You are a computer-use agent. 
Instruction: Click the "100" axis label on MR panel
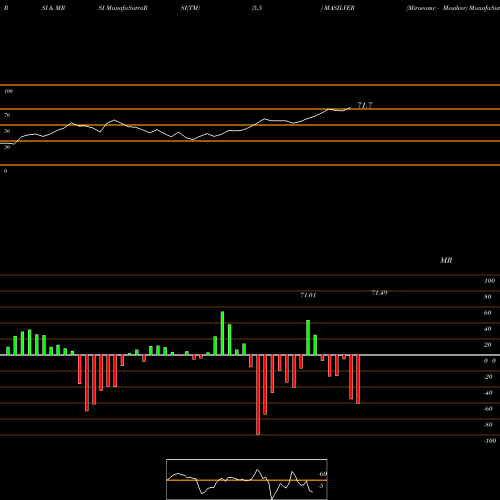coord(489,281)
